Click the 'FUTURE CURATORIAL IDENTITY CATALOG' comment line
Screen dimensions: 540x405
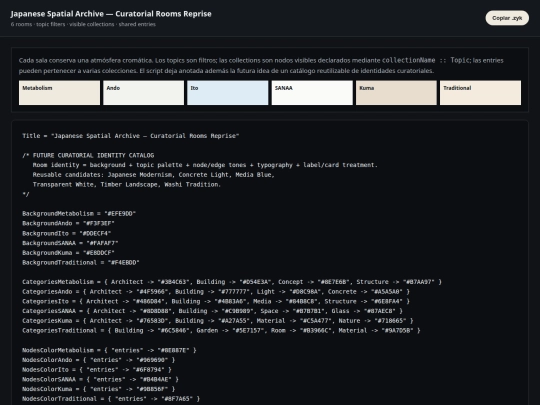coord(88,155)
